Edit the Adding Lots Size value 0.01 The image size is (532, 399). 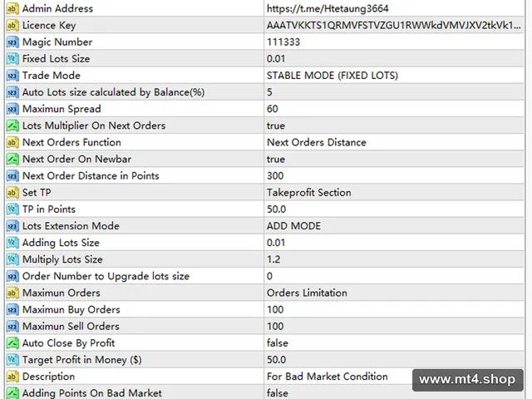tap(394, 243)
